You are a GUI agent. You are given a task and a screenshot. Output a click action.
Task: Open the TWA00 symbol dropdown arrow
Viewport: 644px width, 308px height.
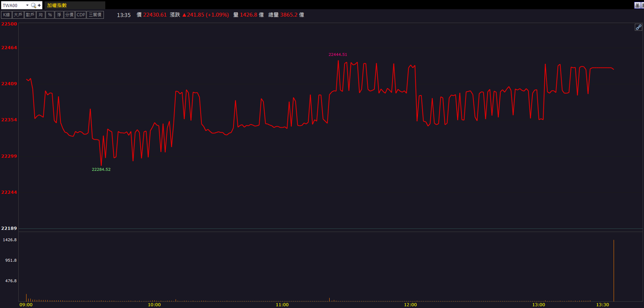27,5
